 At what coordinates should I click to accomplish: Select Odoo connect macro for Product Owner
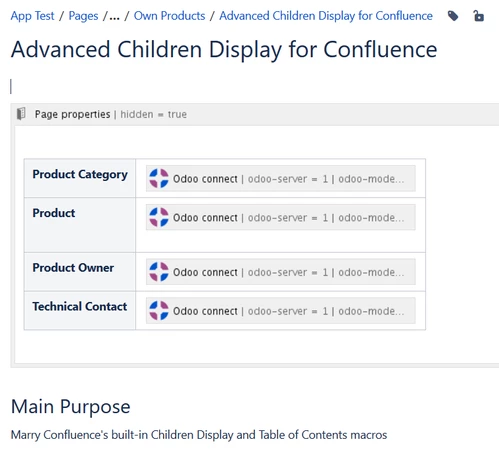coord(281,272)
